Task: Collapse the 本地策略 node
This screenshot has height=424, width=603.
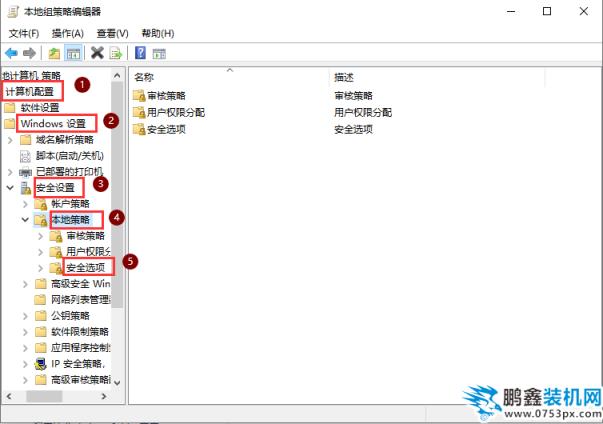Action: pos(25,220)
